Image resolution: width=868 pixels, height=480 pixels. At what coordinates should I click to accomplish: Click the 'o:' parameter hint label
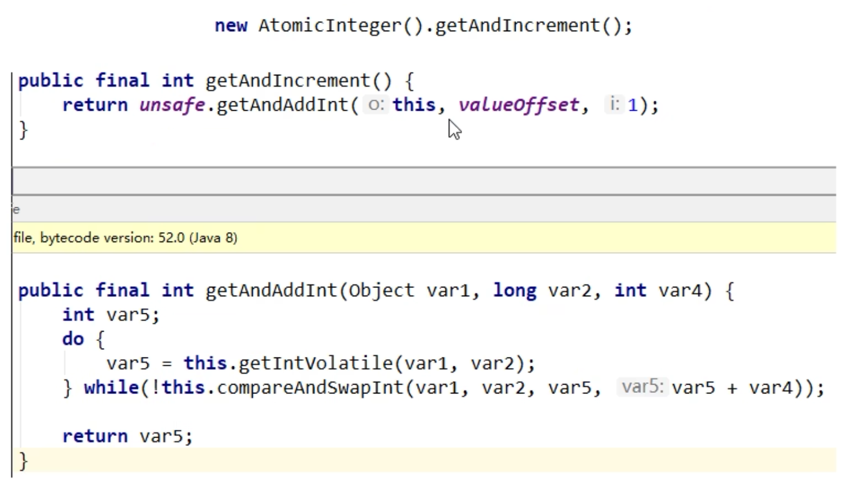click(375, 105)
